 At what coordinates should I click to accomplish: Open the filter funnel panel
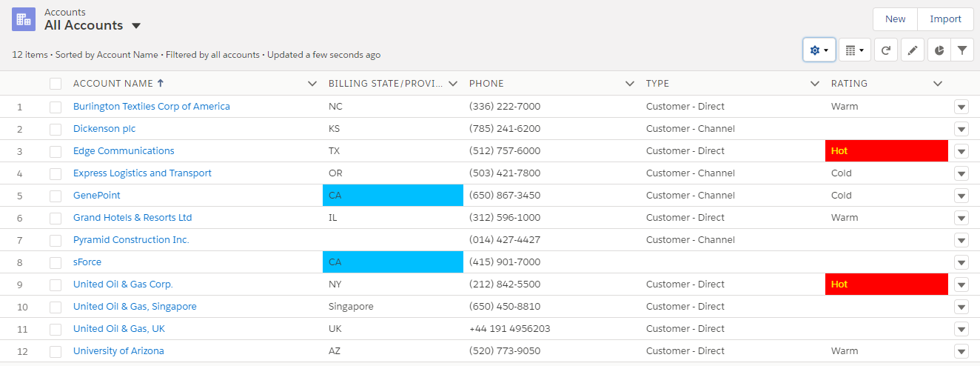pos(962,50)
